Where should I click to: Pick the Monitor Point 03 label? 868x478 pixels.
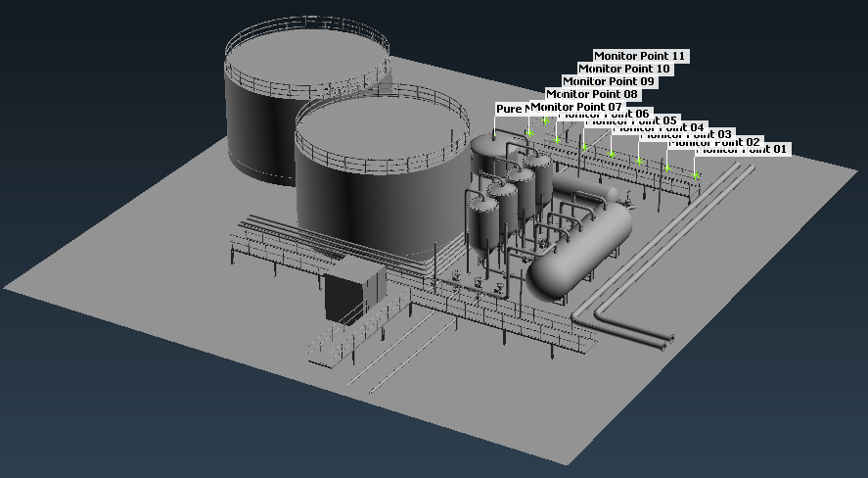(x=710, y=134)
